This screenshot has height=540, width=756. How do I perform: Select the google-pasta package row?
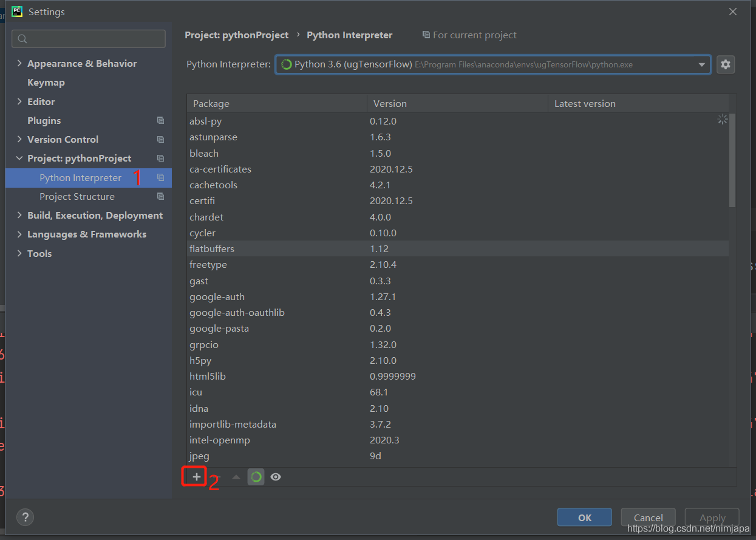(x=458, y=328)
